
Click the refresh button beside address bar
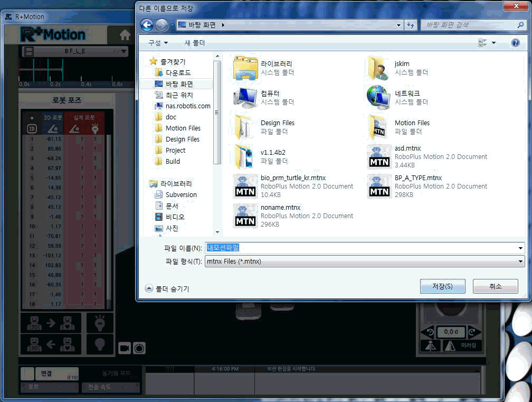point(411,25)
